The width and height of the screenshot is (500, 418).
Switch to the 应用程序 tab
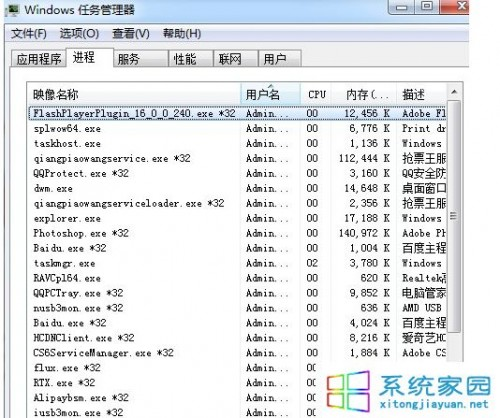tap(39, 59)
